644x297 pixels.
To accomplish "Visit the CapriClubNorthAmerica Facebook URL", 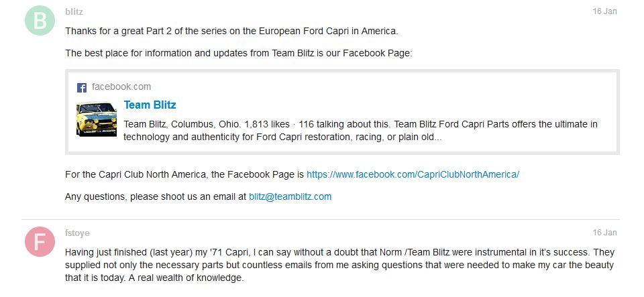I will (413, 174).
